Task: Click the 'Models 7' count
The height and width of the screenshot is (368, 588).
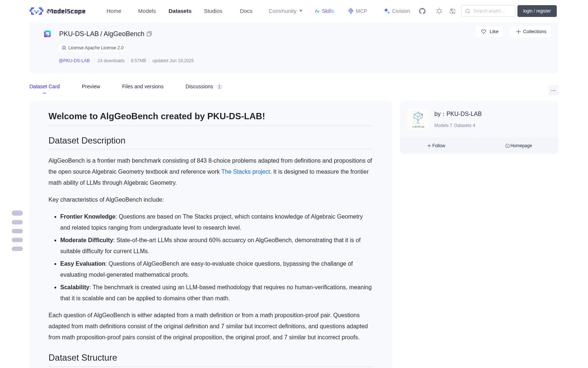Action: 443,125
